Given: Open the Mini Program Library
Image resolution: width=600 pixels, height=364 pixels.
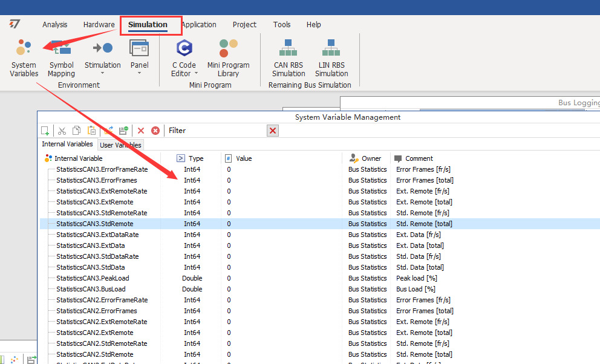Looking at the screenshot, I should pos(228,57).
